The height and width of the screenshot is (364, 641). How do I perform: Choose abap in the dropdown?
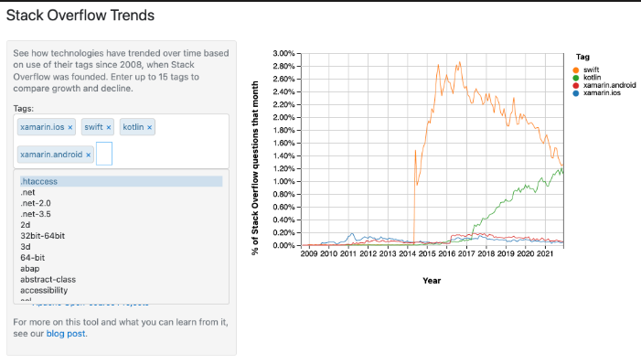121,269
